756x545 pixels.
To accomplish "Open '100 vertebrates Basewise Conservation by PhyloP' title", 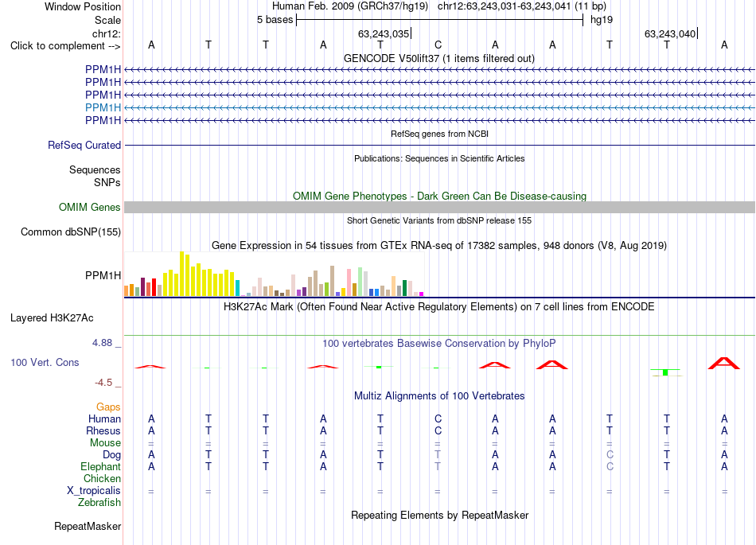I will (x=438, y=344).
